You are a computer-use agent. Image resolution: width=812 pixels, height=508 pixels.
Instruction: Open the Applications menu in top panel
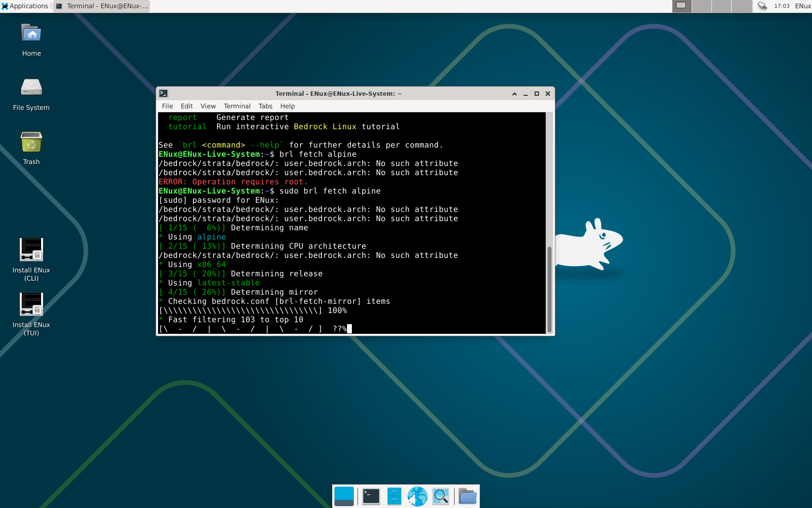[26, 6]
